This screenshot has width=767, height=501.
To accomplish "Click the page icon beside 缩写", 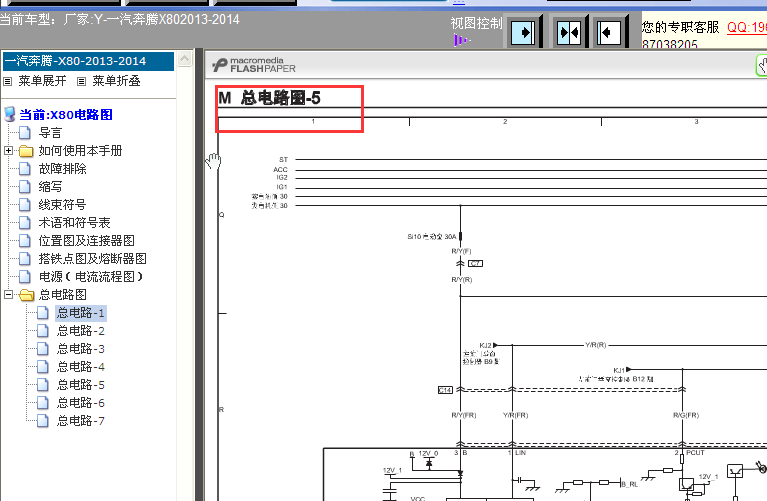I will click(24, 186).
